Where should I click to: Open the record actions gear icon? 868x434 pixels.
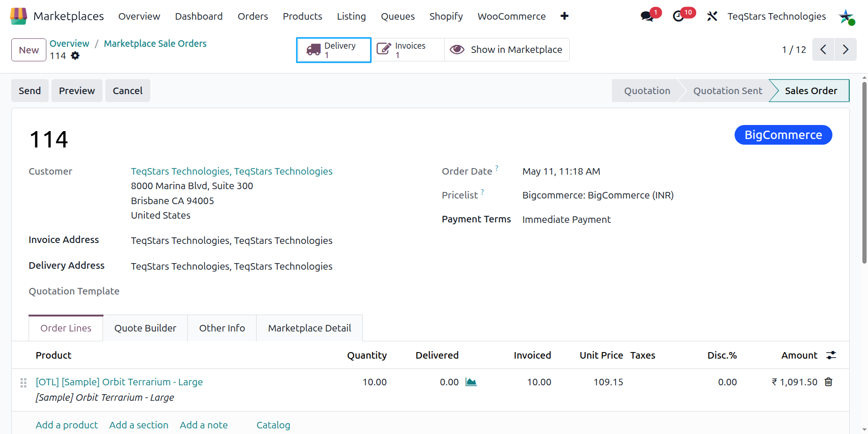[x=75, y=56]
